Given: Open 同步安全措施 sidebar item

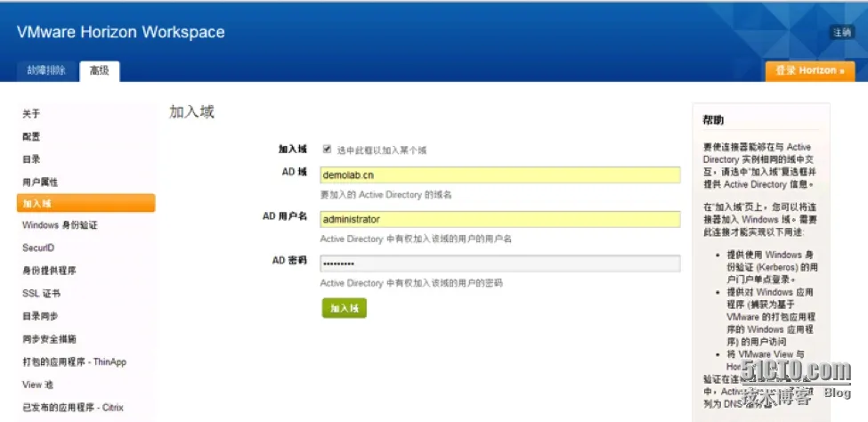Looking at the screenshot, I should point(49,339).
